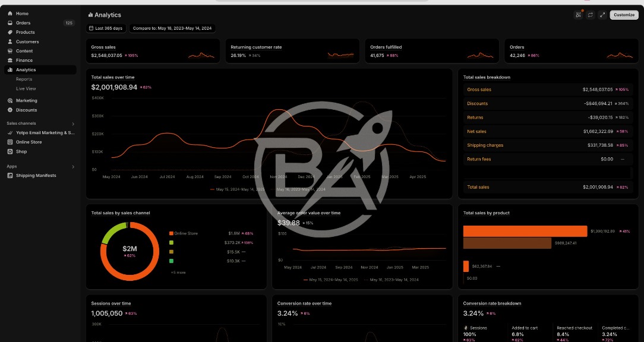Click the Products tag icon
This screenshot has height=342, width=644.
[x=10, y=32]
